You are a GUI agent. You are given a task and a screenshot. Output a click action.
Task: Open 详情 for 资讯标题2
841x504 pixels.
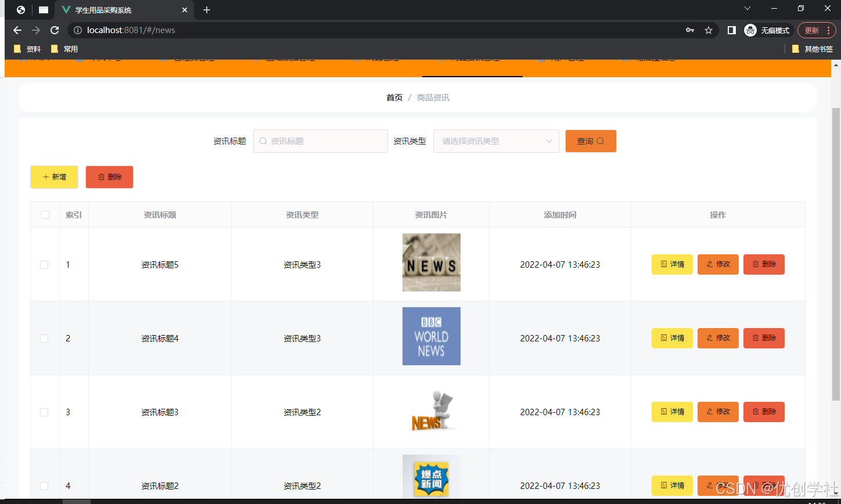(672, 485)
